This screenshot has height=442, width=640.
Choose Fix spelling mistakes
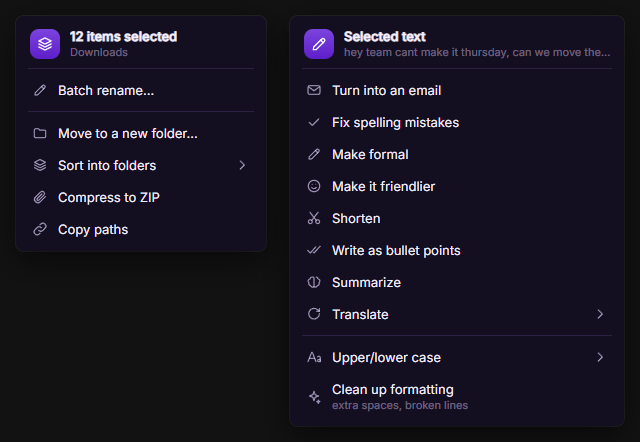[x=457, y=122]
